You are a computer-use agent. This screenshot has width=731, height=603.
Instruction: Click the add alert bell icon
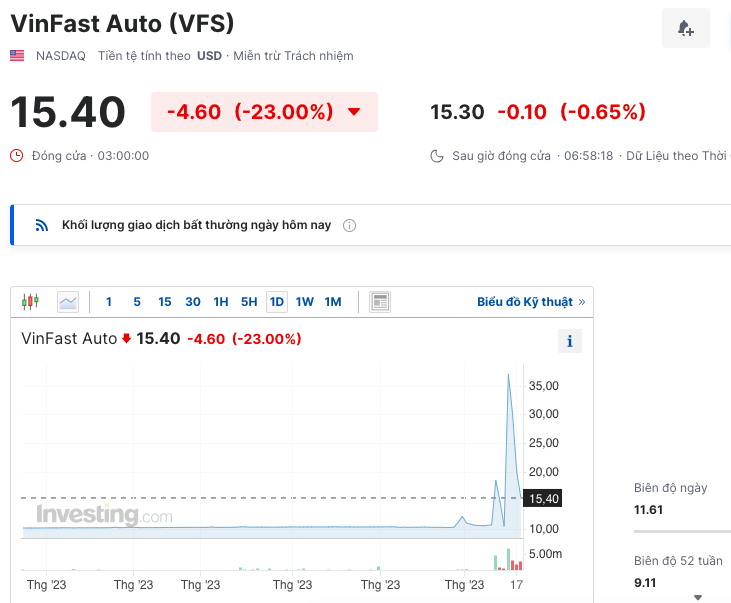tap(686, 28)
